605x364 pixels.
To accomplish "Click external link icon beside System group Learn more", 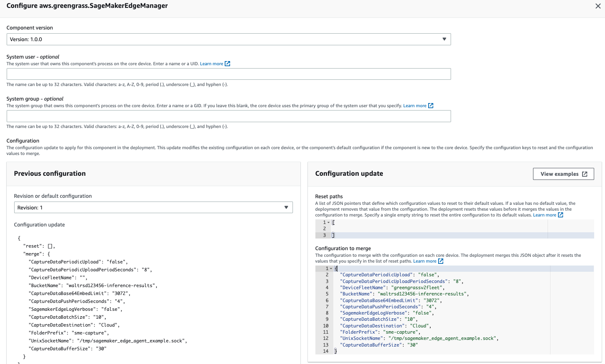I will (431, 106).
